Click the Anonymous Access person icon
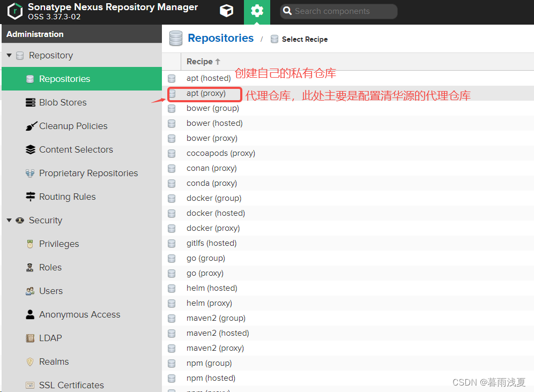Viewport: 534px width, 392px height. (31, 315)
